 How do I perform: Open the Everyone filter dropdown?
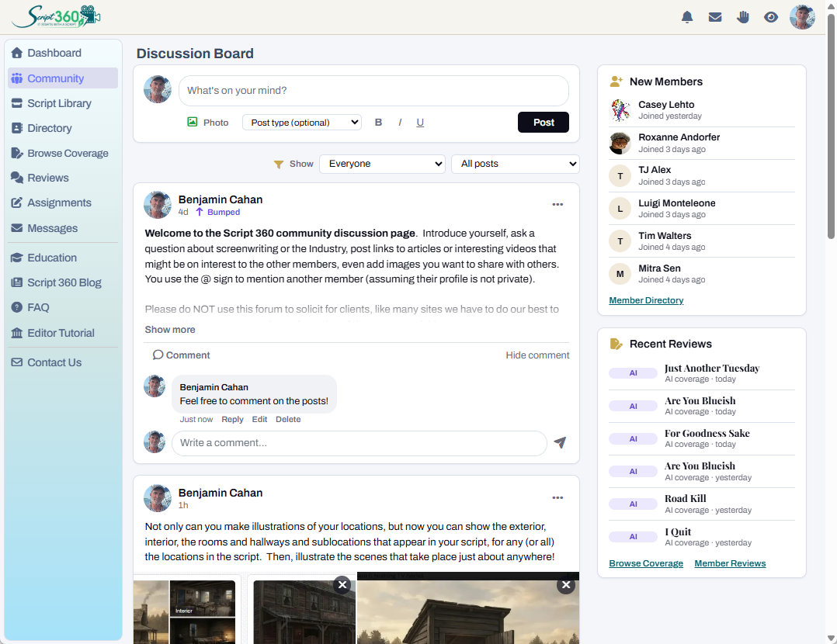click(382, 164)
